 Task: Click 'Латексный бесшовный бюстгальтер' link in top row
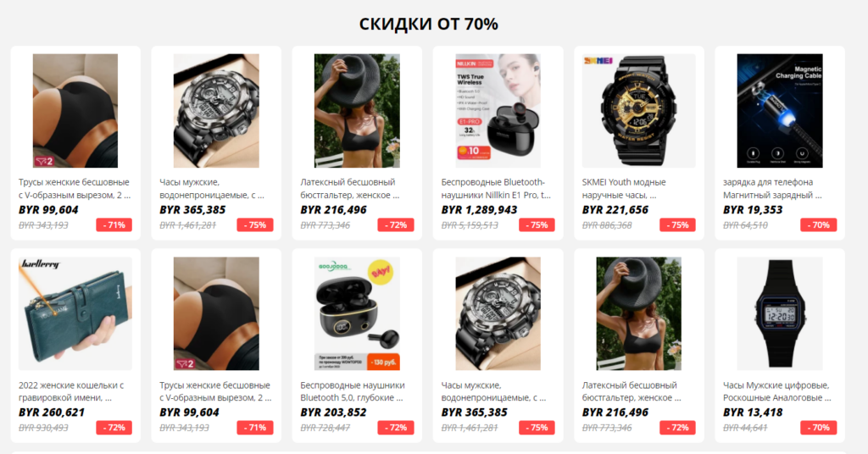pos(350,189)
